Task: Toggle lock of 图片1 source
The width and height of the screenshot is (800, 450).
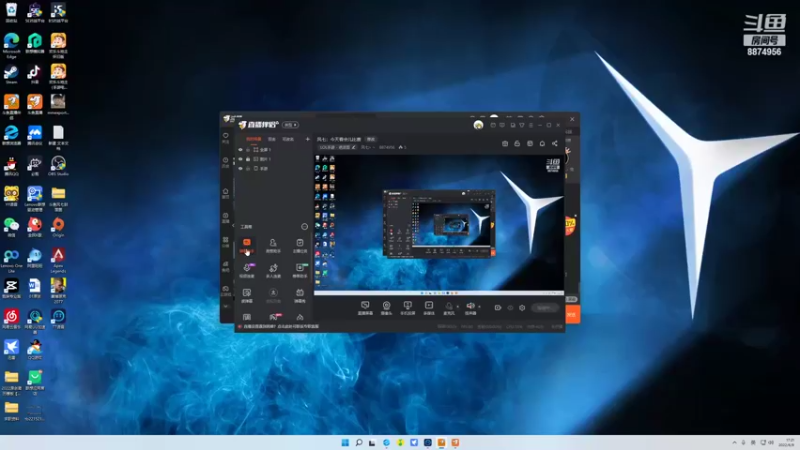Action: 248,159
